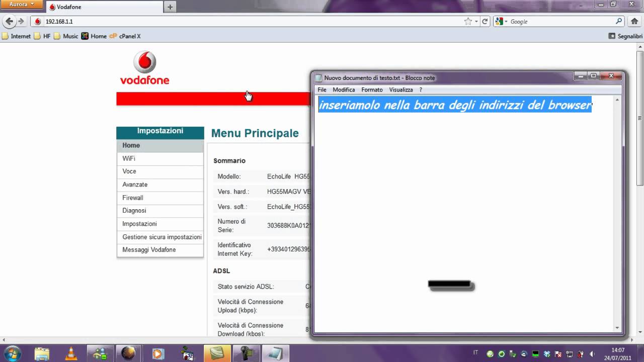The image size is (644, 362).
Task: Open Gestione sicura impostazioni
Action: [160, 237]
